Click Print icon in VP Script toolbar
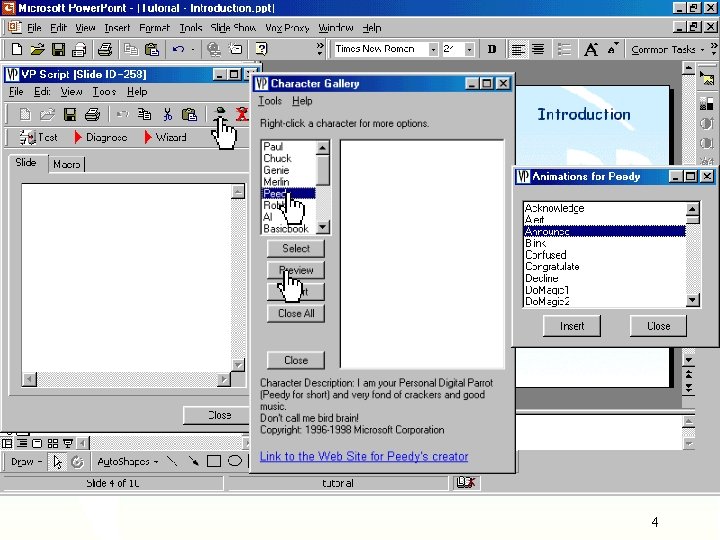 tap(92, 114)
